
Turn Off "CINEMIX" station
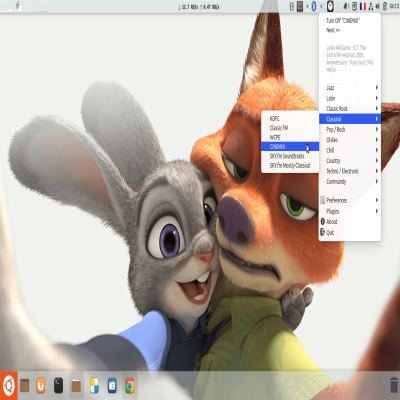pos(350,21)
